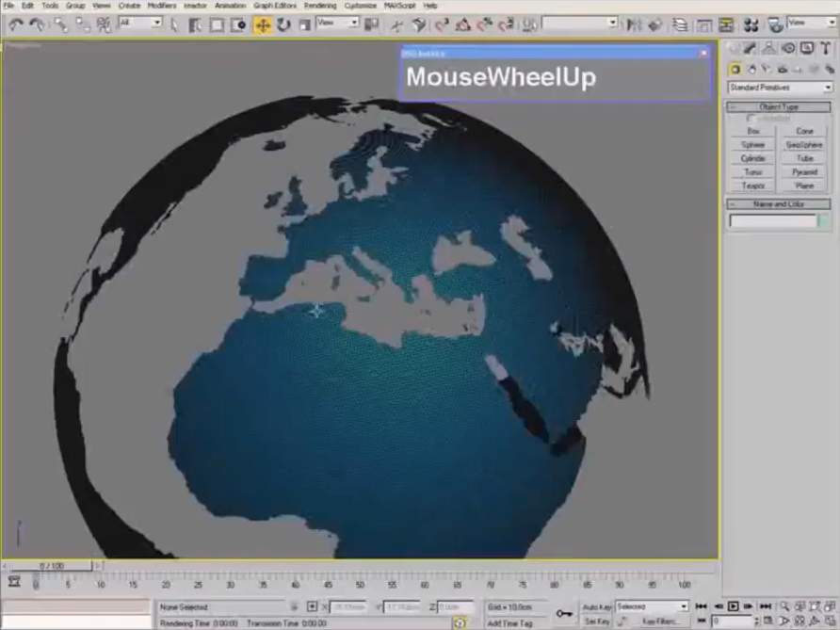Open the named selection sets dropdown

[x=580, y=23]
